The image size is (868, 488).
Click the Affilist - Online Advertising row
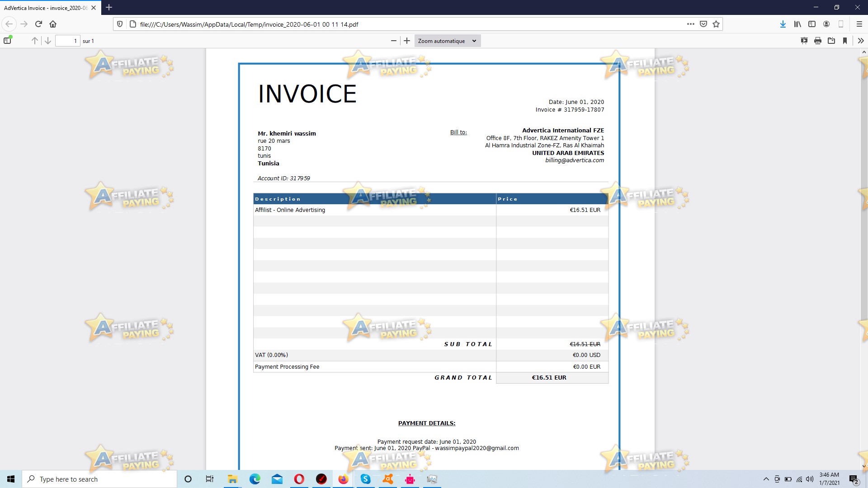[431, 210]
